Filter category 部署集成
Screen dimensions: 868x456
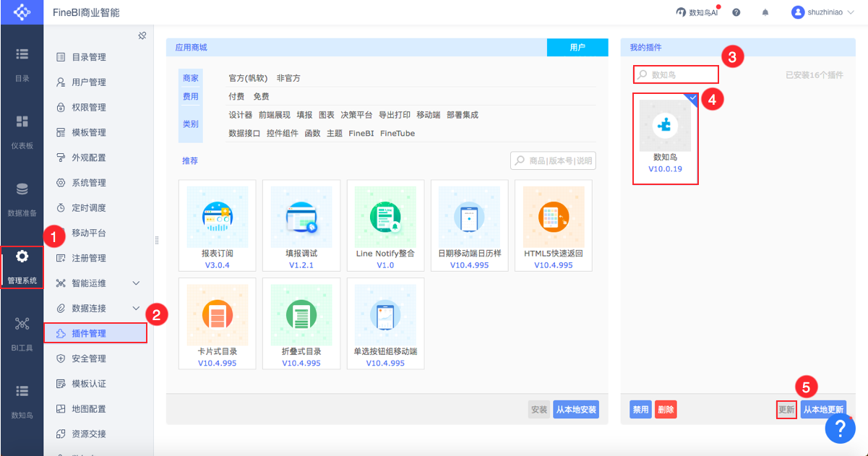click(x=463, y=115)
